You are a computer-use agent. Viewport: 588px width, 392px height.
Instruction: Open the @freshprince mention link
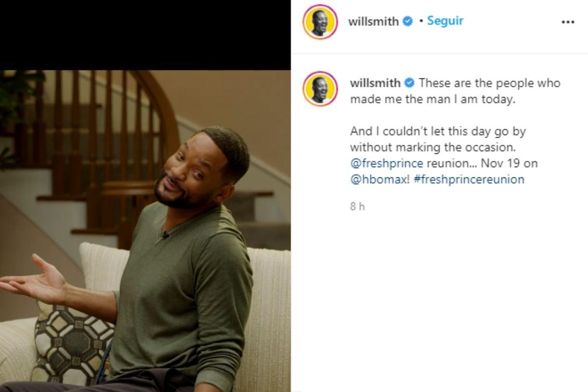[x=387, y=163]
